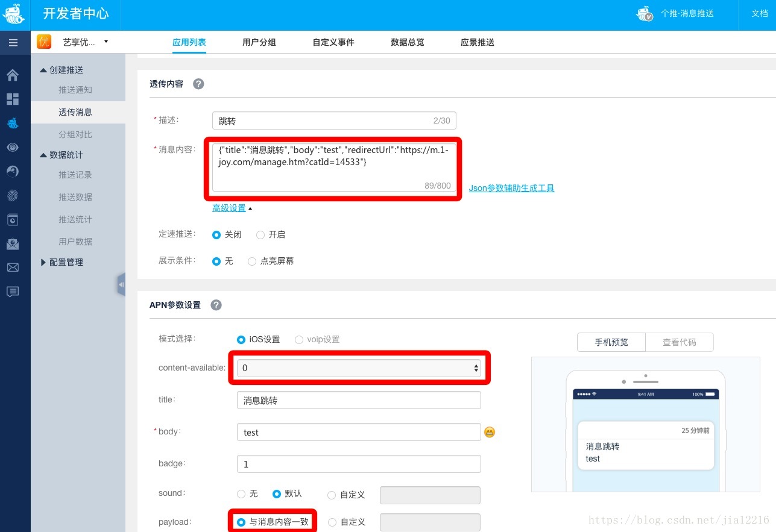This screenshot has width=776, height=532.
Task: Toggle the hamburger menu icon
Action: (x=13, y=43)
